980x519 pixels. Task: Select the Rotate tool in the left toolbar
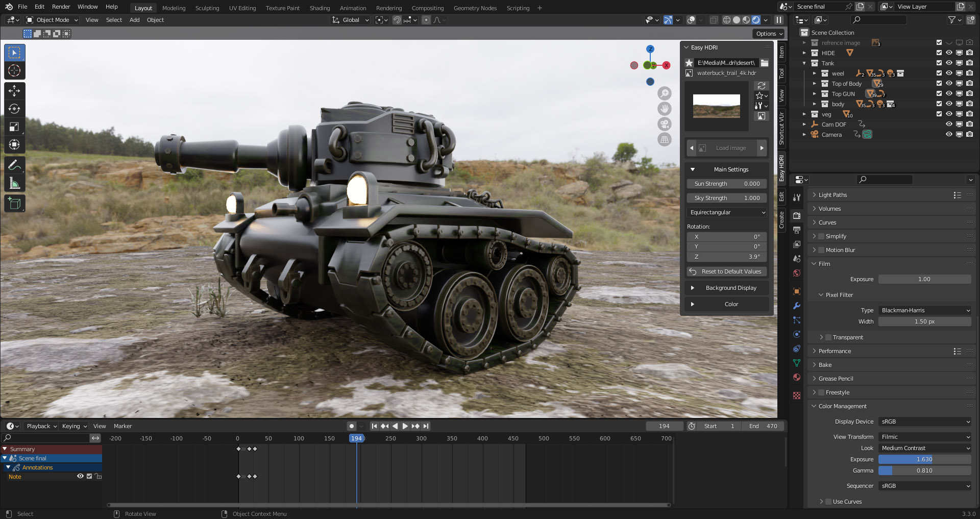14,108
